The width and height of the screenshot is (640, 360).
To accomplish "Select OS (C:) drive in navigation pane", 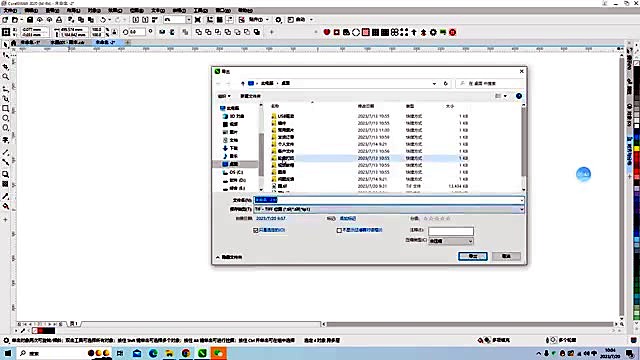I will 236,172.
